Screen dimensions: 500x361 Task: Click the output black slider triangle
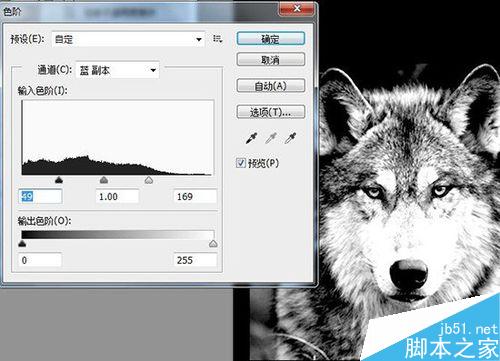click(22, 244)
